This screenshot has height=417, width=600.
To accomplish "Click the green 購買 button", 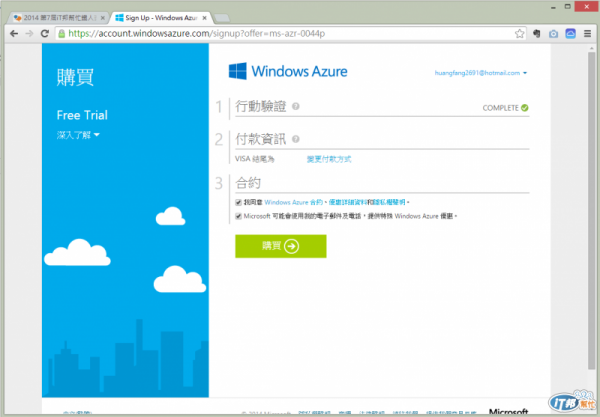I will coord(280,246).
